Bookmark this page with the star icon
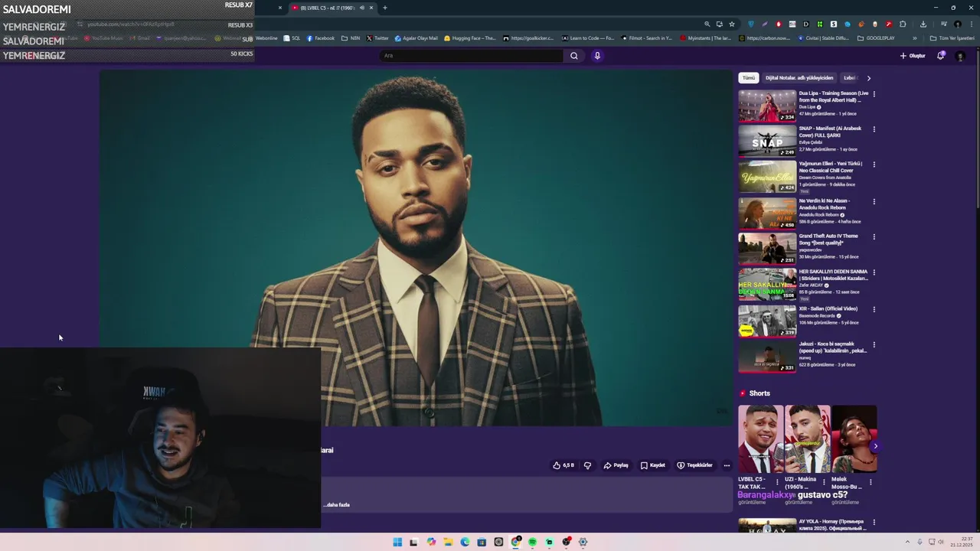The width and height of the screenshot is (980, 551). (x=732, y=24)
